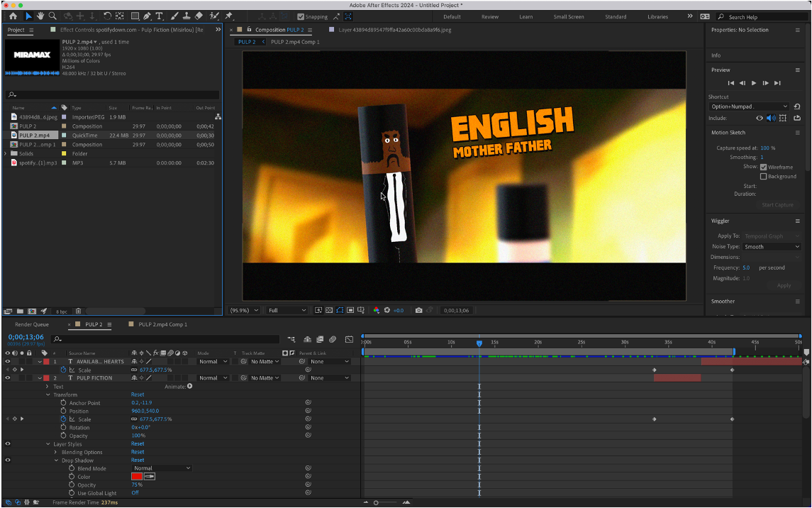This screenshot has height=508, width=812.
Task: Play the preview with the play button
Action: pos(754,83)
